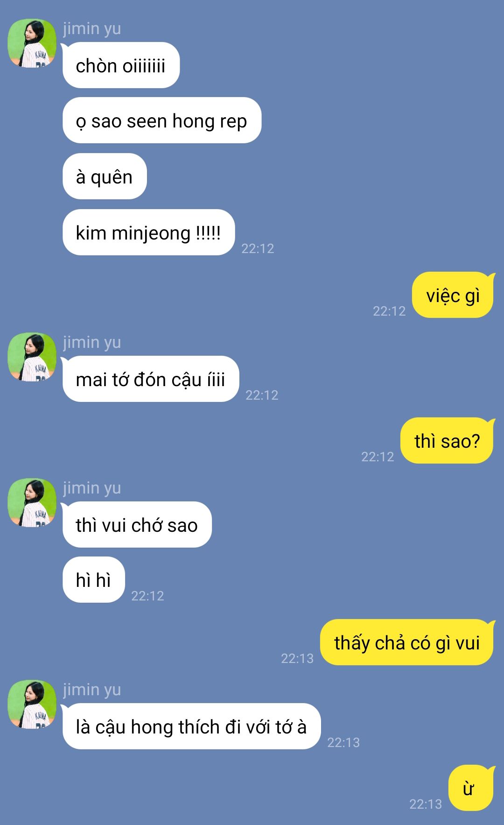The height and width of the screenshot is (825, 504).
Task: Tap the yellow 'thì sao?' bubble
Action: point(447,441)
